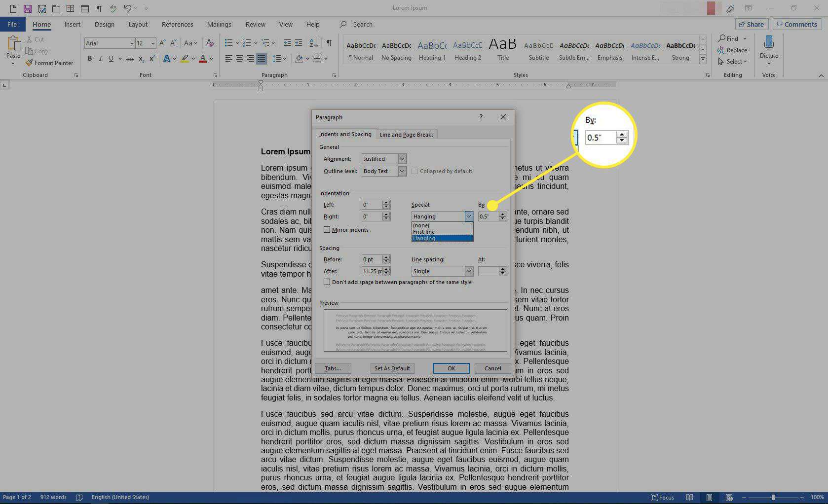Click the Comments button
828x504 pixels.
point(796,24)
